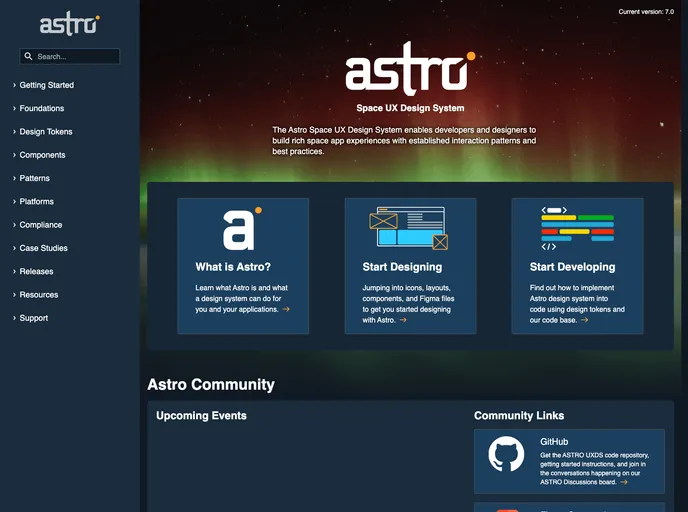Click the Start Designing heading link

(402, 267)
